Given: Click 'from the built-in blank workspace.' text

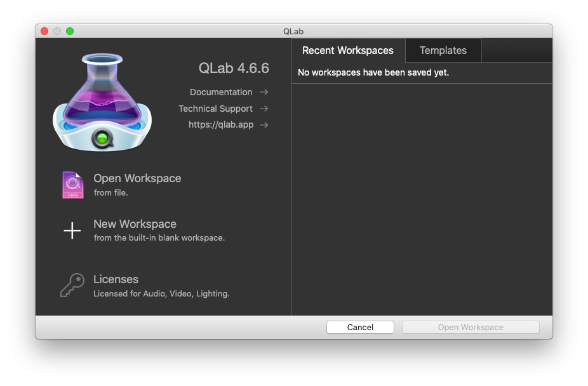Looking at the screenshot, I should 159,238.
